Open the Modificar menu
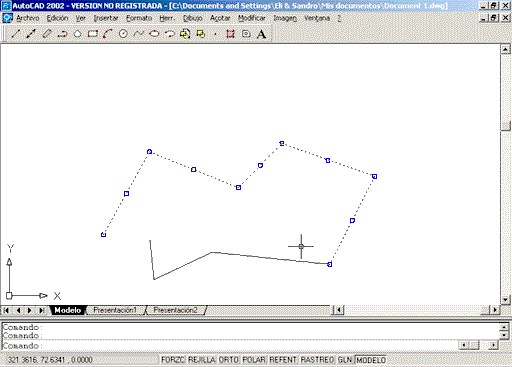This screenshot has width=512, height=367. point(252,18)
